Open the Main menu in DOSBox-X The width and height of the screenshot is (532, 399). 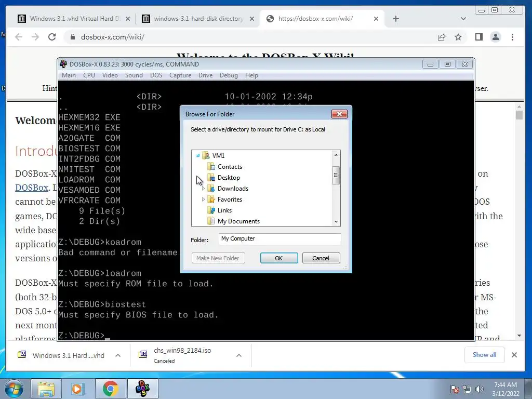click(x=69, y=75)
